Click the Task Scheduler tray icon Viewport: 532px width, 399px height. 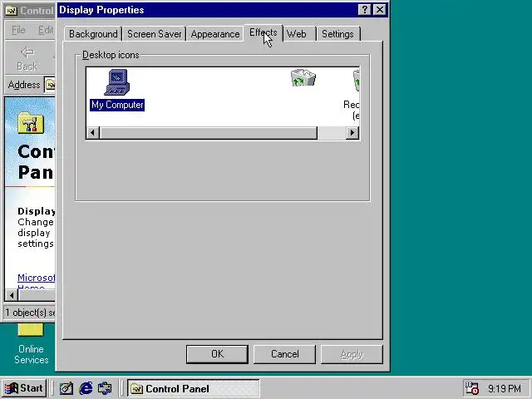471,388
